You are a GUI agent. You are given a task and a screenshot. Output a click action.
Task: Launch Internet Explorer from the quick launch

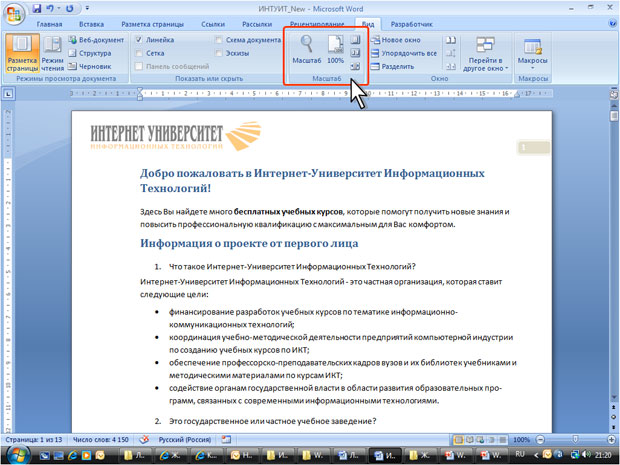[x=72, y=456]
